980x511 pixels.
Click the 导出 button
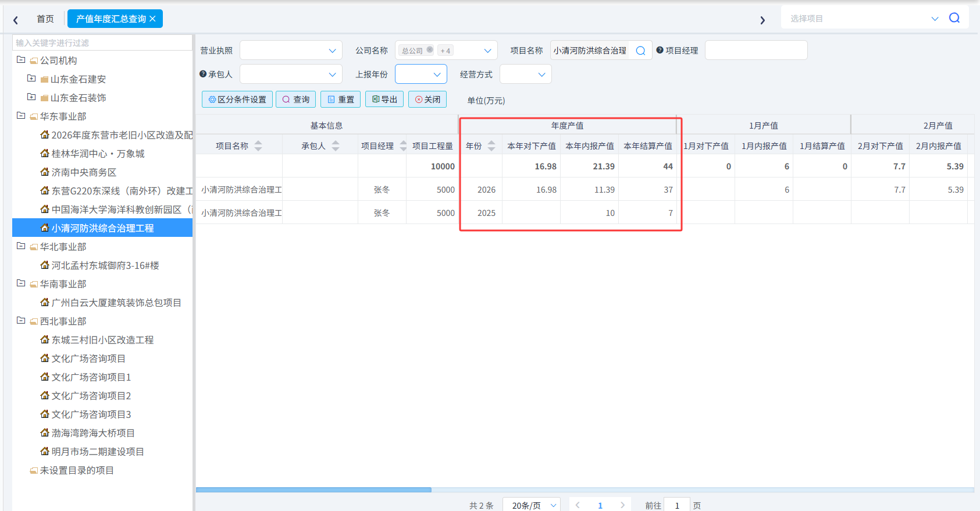[x=384, y=100]
